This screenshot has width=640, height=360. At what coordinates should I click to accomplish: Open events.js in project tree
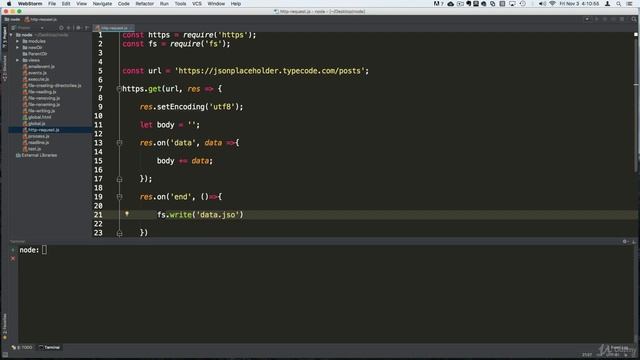coord(35,73)
